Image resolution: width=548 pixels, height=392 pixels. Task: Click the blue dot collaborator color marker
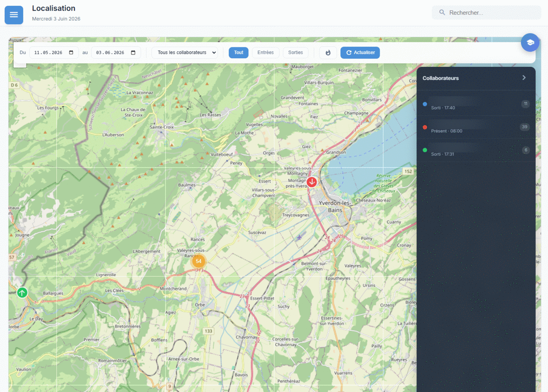click(425, 104)
